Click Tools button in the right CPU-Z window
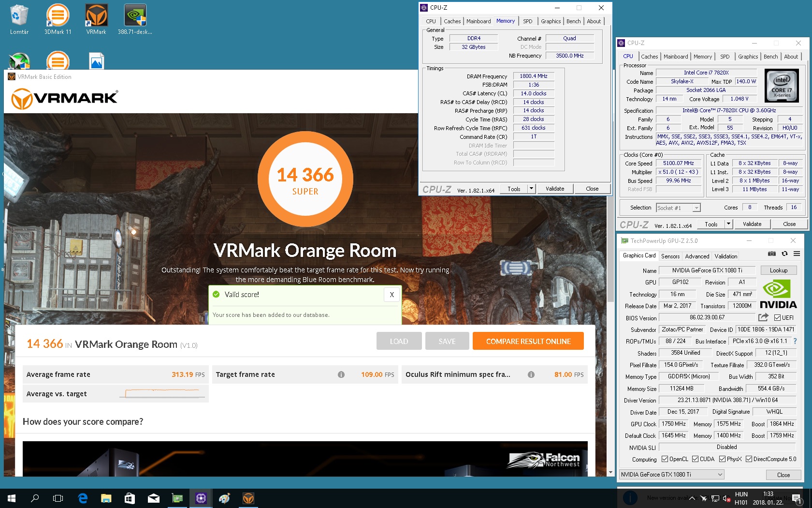Image resolution: width=812 pixels, height=508 pixels. click(x=711, y=224)
